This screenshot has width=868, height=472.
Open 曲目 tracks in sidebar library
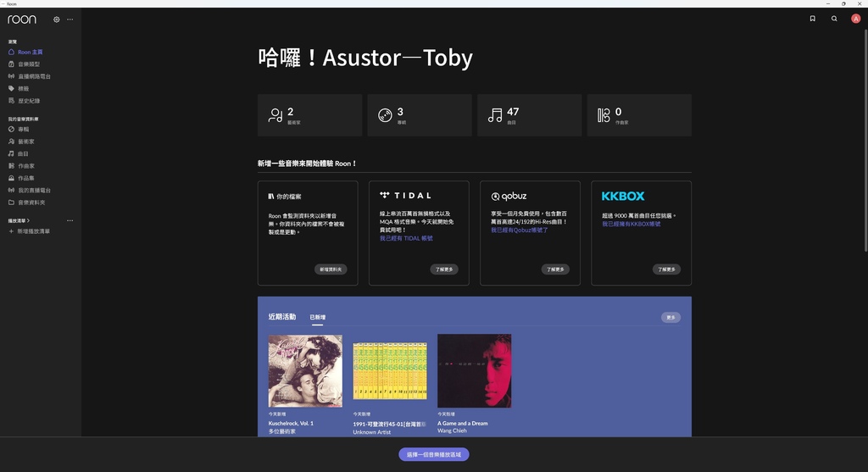(x=23, y=154)
